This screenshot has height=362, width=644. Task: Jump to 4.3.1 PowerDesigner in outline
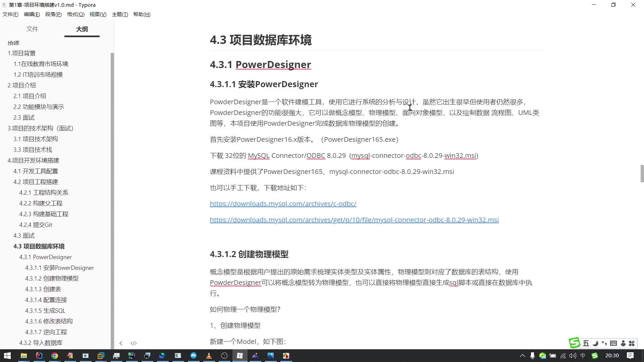(45, 257)
